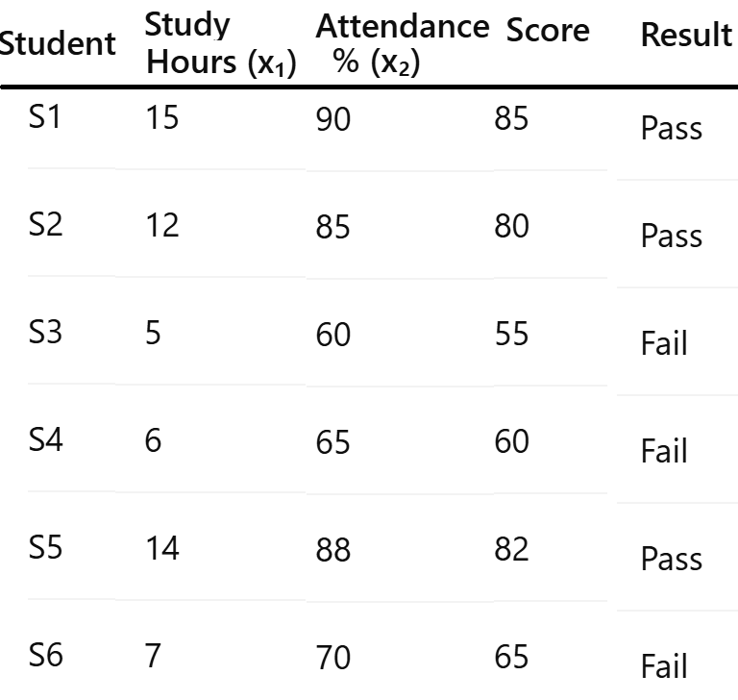Click the Pass result for S5
738x700 pixels.
671,560
